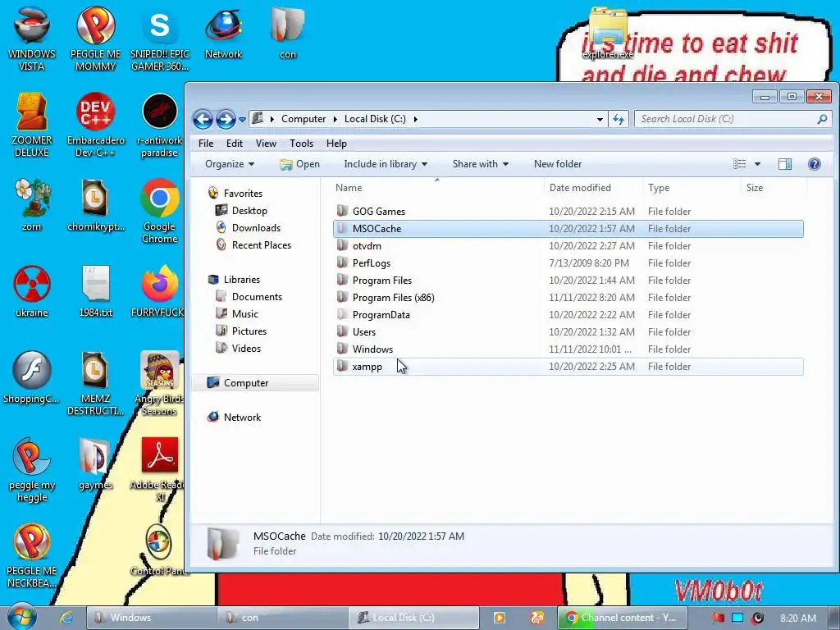Expand the arrow after Computer in breadcrumb
Image resolution: width=840 pixels, height=630 pixels.
[335, 119]
